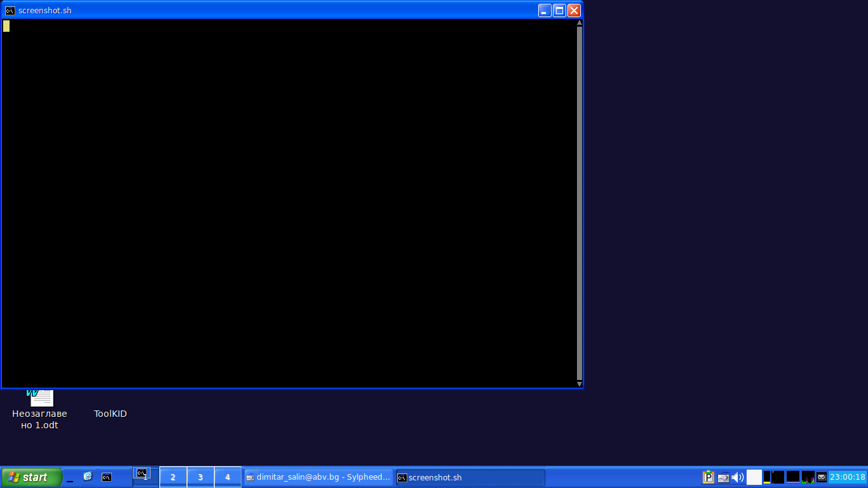Open the clipboard manager tray icon
This screenshot has height=488, width=868.
[x=708, y=477]
